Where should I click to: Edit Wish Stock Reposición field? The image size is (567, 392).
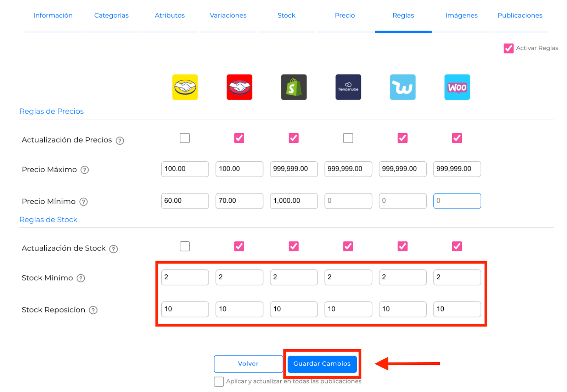[403, 309]
